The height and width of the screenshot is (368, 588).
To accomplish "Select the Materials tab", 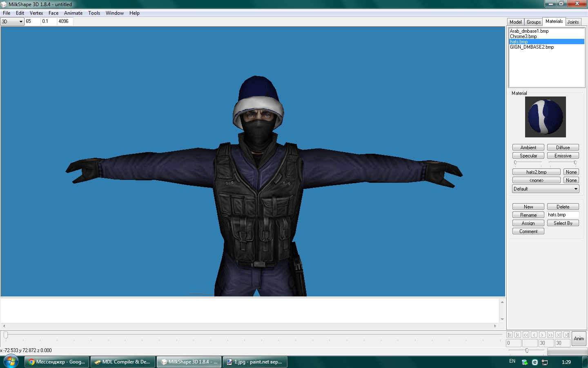I will coord(554,21).
